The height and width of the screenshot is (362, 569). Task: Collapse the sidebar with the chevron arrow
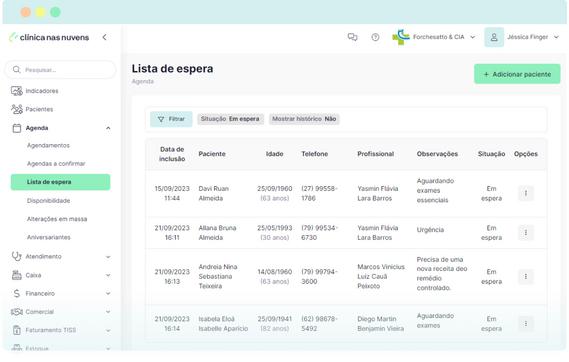tap(105, 37)
